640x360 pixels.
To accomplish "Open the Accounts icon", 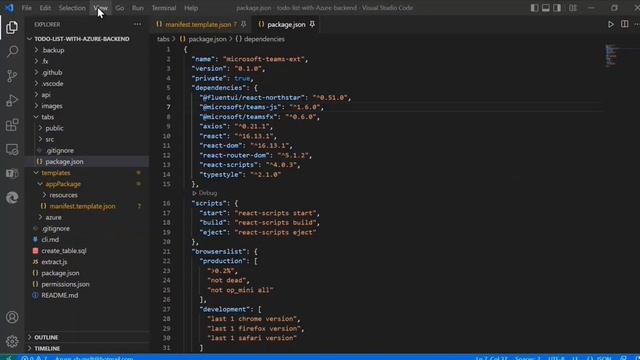I will pyautogui.click(x=12, y=317).
